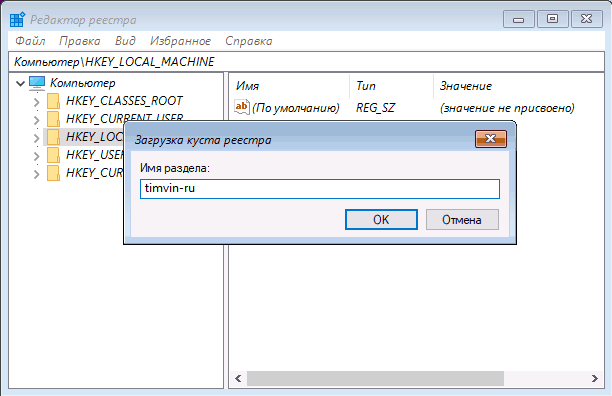
Task: Click the Имя раздела text field
Action: coord(320,189)
